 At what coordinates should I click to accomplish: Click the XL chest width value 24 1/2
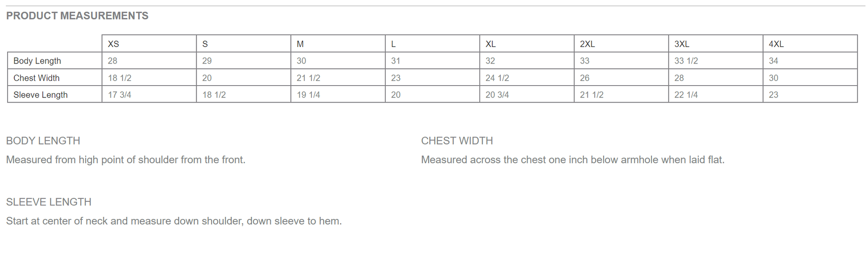[497, 78]
